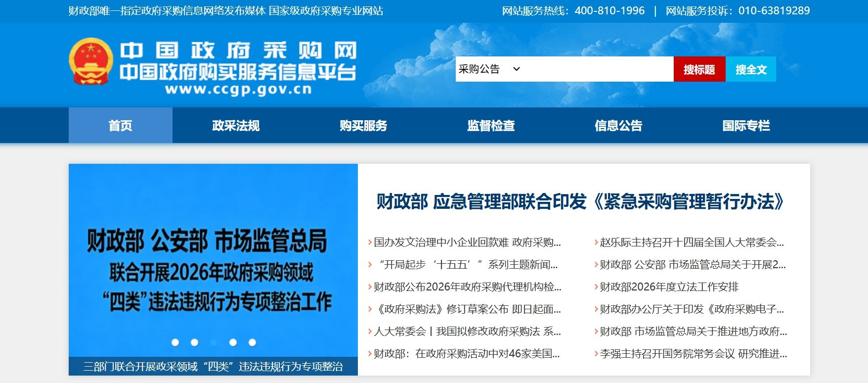Open news “开局起步‘十五五’”系列主题新闻

point(467,264)
